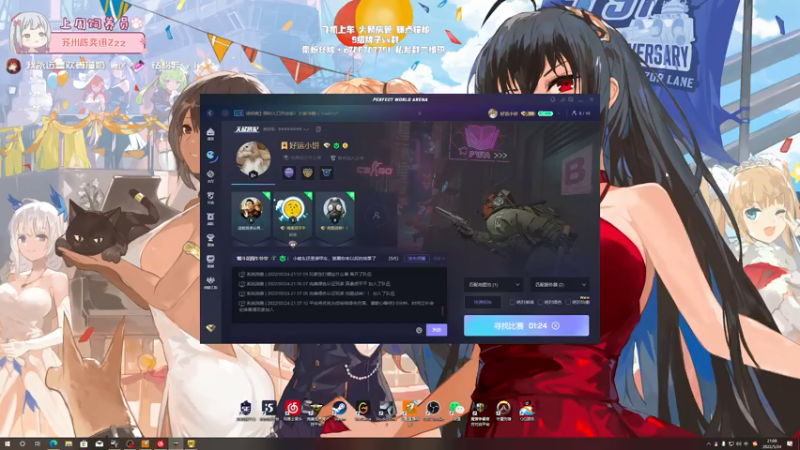
Task: Select the highlighted matchmaking sidebar icon
Action: tap(211, 156)
